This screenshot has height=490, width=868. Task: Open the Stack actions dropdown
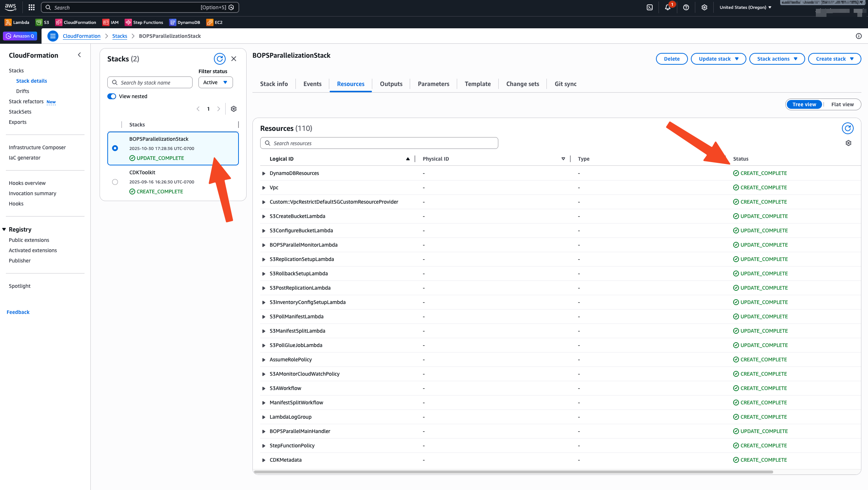[777, 59]
